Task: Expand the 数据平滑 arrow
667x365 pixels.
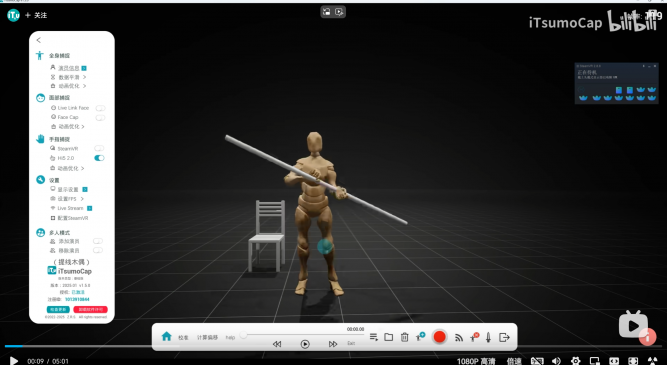Action: pyautogui.click(x=85, y=77)
